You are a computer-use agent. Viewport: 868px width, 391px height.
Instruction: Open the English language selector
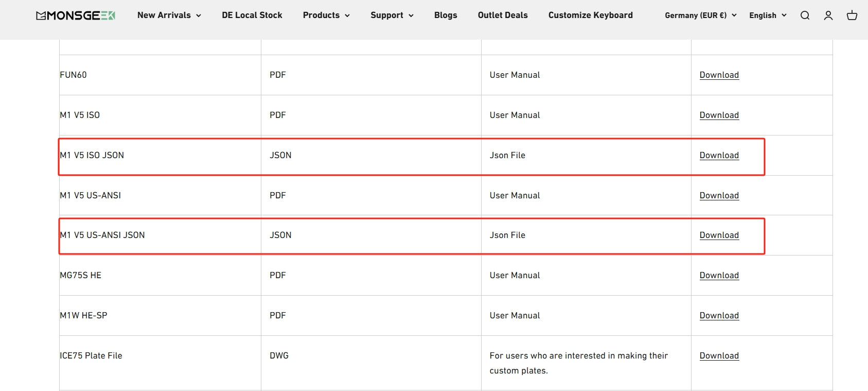(768, 15)
